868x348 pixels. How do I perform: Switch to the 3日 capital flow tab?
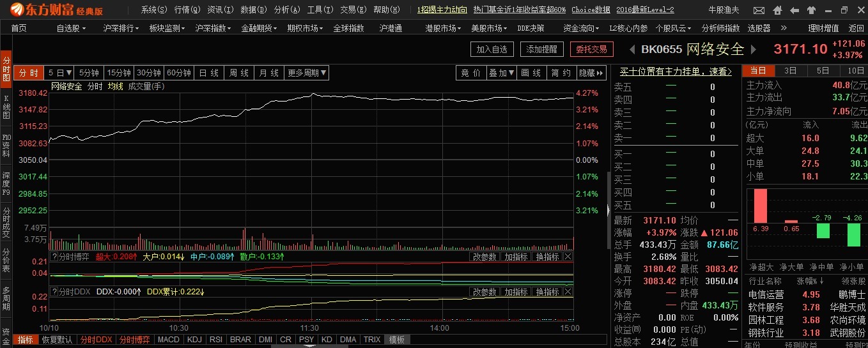(791, 70)
